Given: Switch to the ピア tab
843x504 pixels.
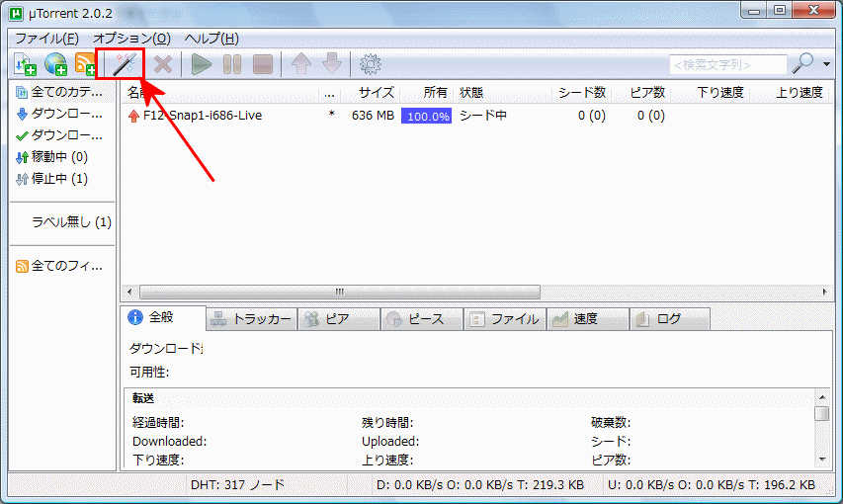Looking at the screenshot, I should pos(339,319).
